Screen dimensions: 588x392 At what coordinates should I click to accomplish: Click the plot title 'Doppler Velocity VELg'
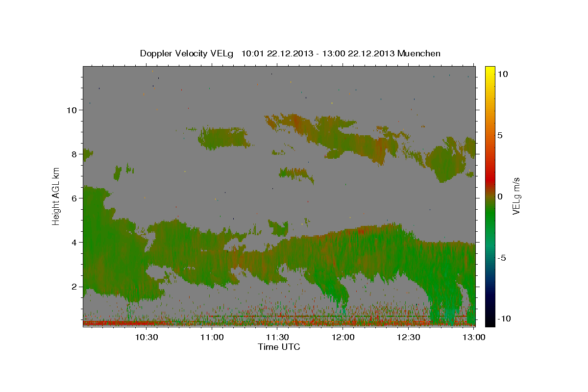point(187,53)
